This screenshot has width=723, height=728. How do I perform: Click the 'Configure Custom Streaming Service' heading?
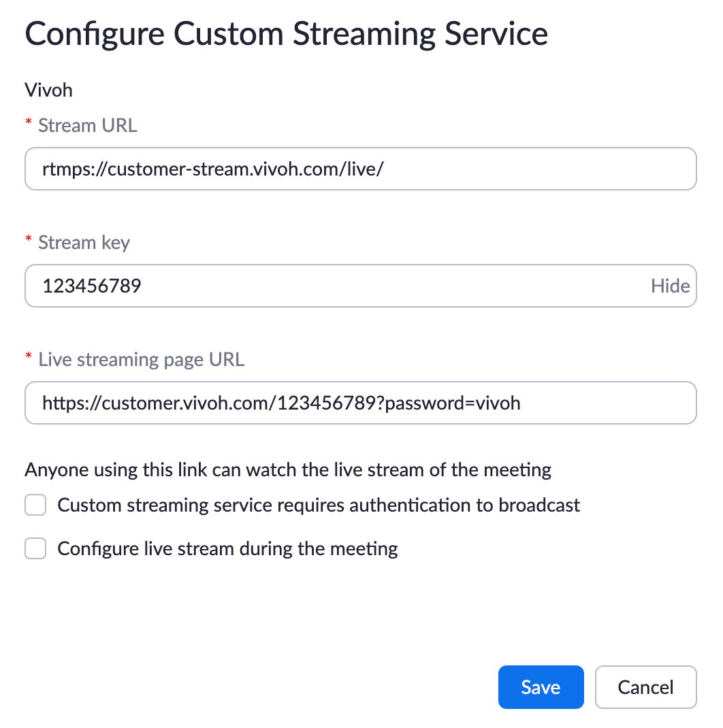[286, 34]
